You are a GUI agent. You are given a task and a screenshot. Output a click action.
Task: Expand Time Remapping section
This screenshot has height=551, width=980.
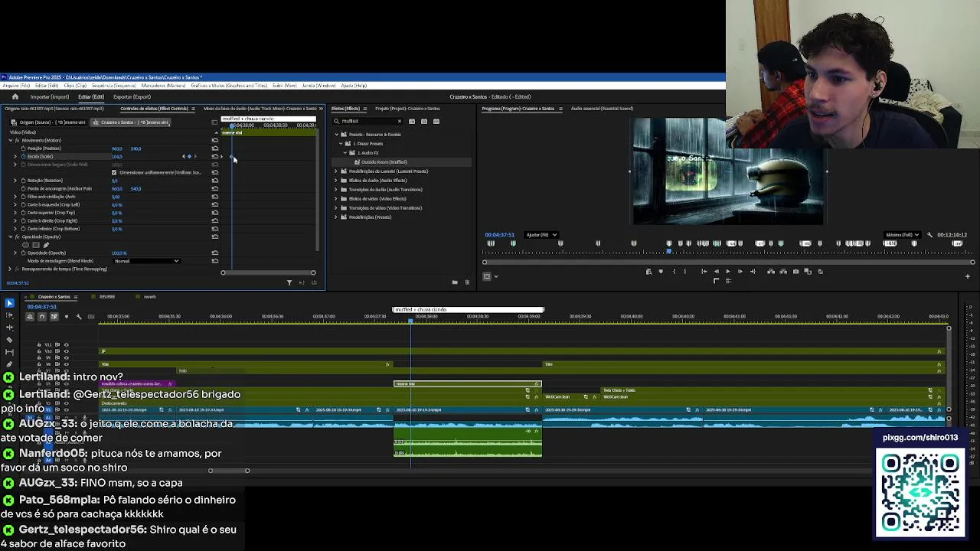[10, 269]
